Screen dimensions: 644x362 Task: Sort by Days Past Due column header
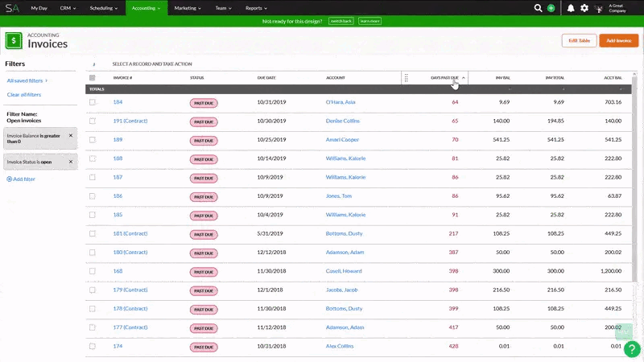click(x=444, y=78)
